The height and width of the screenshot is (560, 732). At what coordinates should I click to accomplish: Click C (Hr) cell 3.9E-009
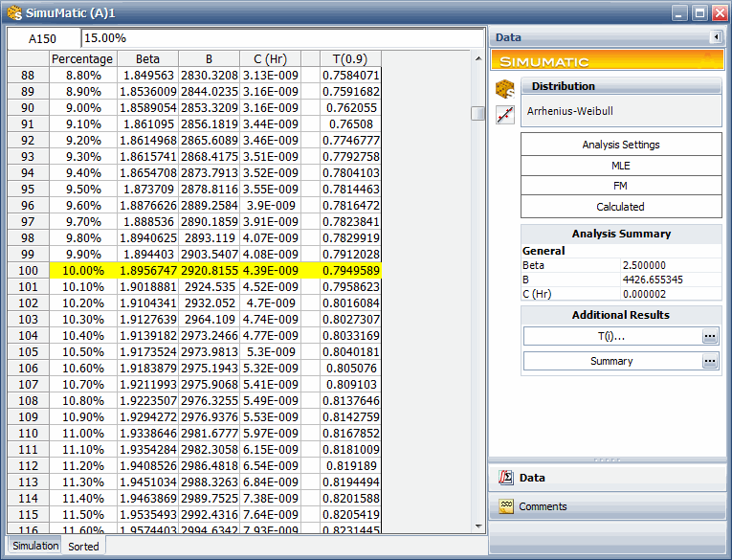click(x=270, y=206)
